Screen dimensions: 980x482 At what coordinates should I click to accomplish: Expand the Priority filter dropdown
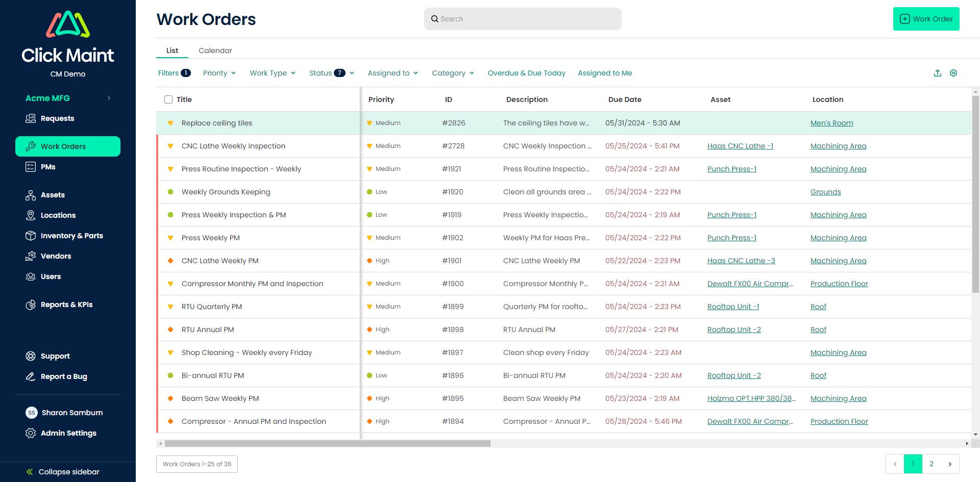pyautogui.click(x=219, y=73)
